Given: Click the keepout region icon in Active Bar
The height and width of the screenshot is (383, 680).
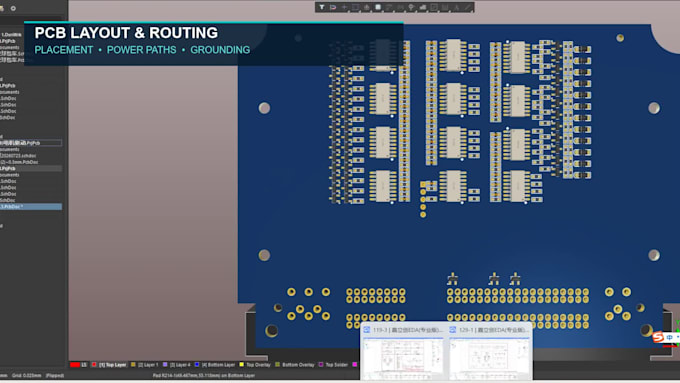Looking at the screenshot, I should tap(434, 7).
